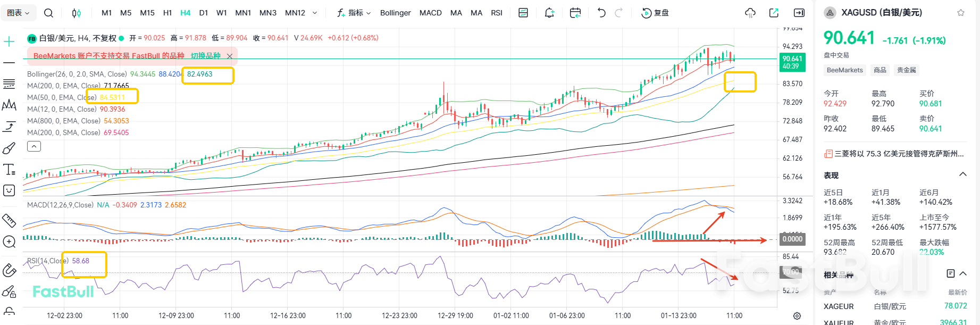Screen dimensions: 980x325
Task: Click the 90.641 current price label
Action: click(792, 62)
